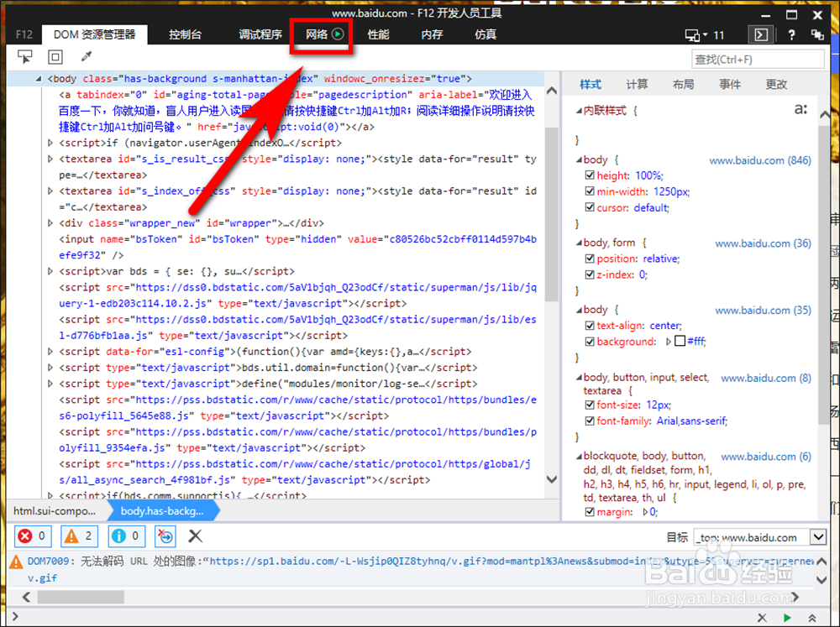Uncheck the text-align: center property

coord(590,325)
